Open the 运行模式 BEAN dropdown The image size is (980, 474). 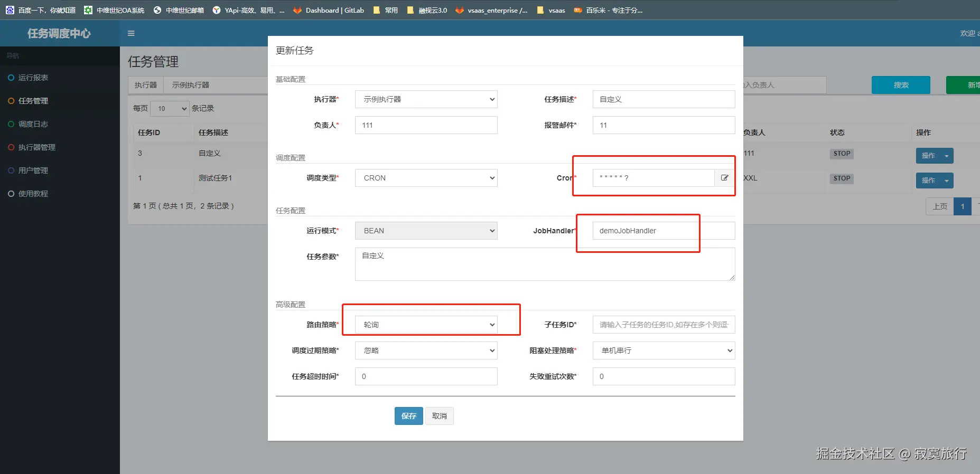point(426,231)
